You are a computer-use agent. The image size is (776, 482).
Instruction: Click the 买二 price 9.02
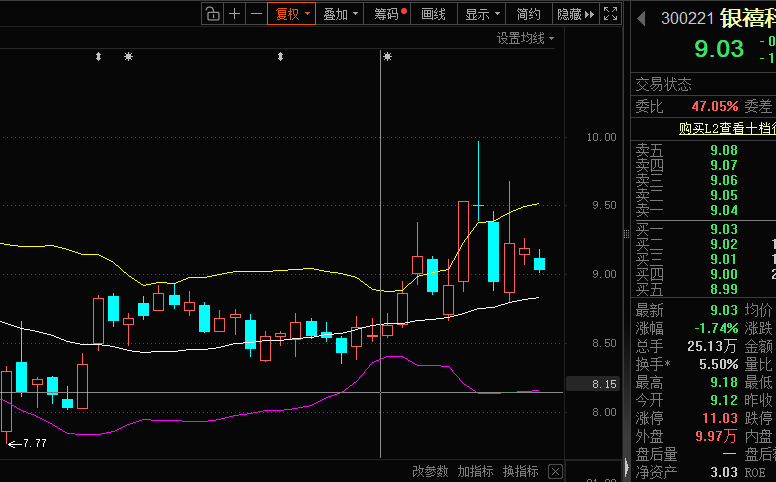724,244
